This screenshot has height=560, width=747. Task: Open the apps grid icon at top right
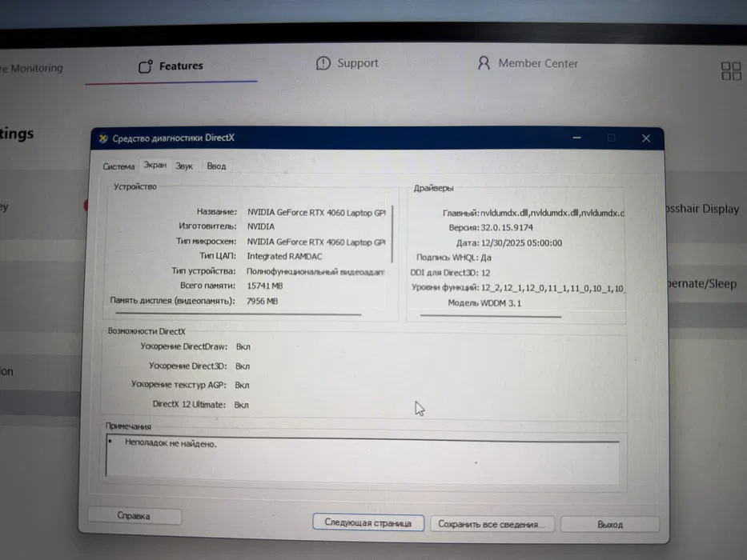tap(730, 70)
